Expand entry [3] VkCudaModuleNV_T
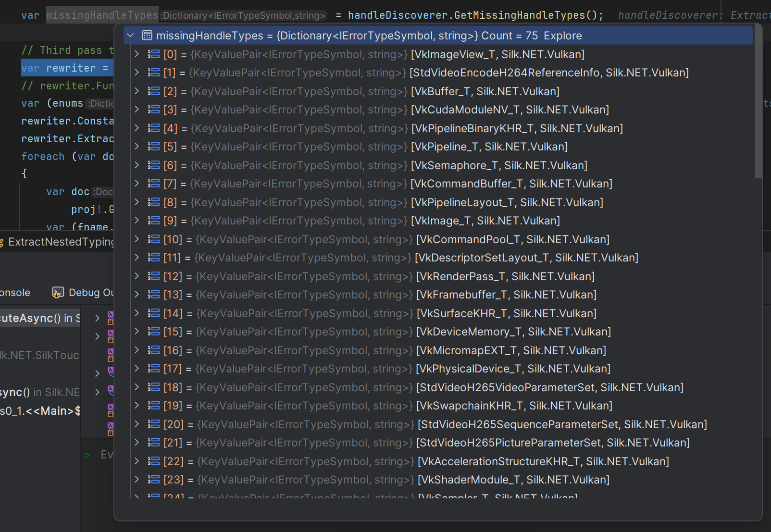This screenshot has height=532, width=771. (x=137, y=110)
